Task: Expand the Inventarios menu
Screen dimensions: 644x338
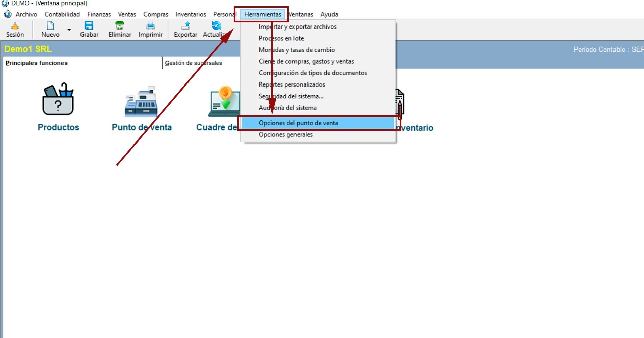Action: point(191,14)
